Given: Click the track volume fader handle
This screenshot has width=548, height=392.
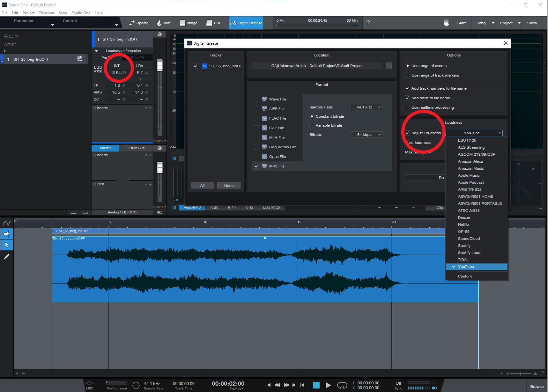Looking at the screenshot, I should tap(160, 65).
